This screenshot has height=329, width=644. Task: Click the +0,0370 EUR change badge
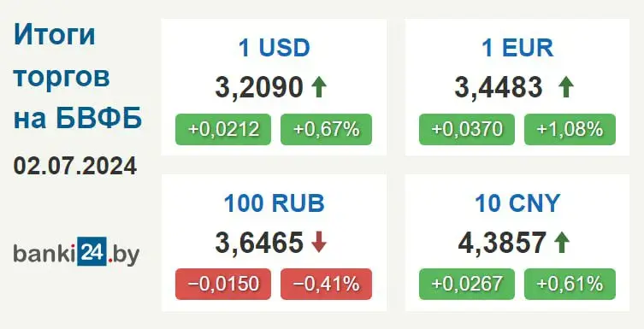pos(467,130)
